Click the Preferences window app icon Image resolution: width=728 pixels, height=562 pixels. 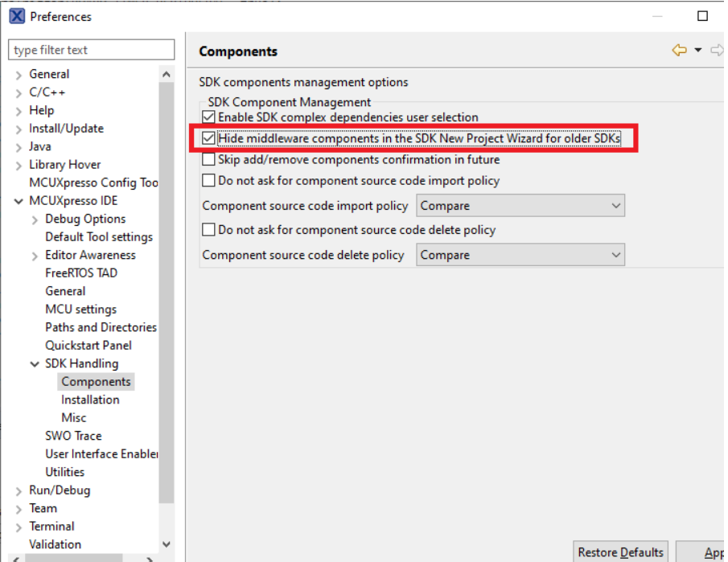17,16
